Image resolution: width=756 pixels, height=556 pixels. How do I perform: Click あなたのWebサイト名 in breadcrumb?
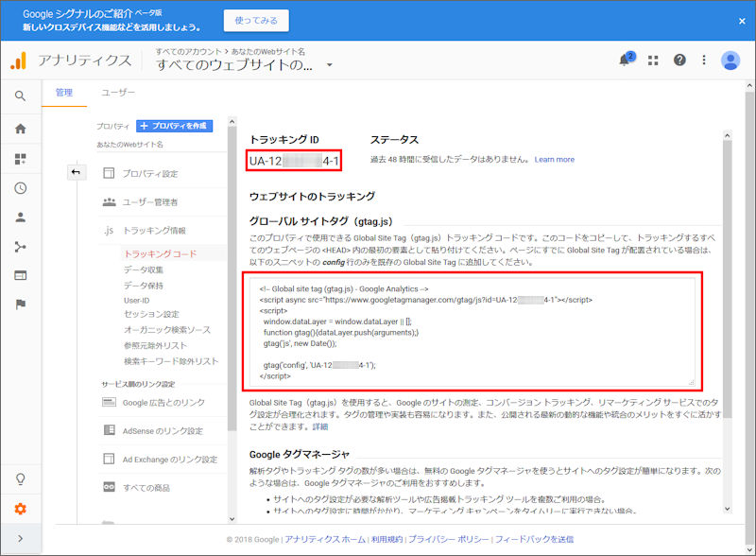(268, 51)
